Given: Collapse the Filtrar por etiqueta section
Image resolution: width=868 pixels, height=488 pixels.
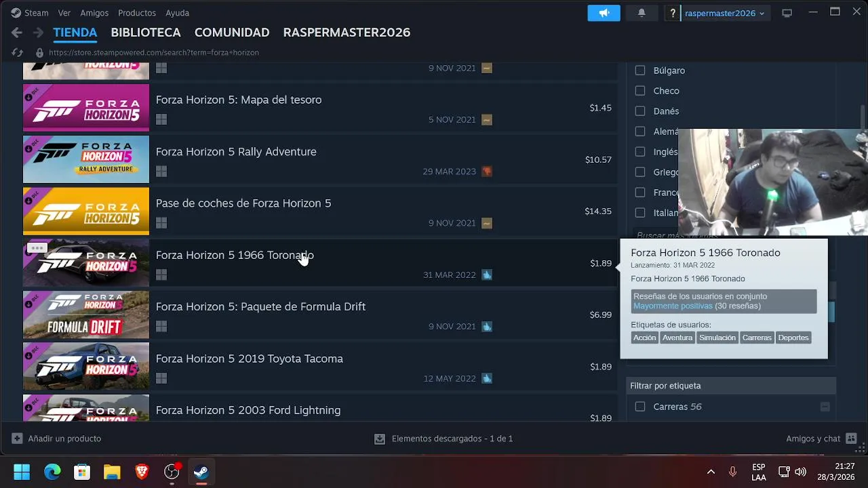Looking at the screenshot, I should coord(731,386).
